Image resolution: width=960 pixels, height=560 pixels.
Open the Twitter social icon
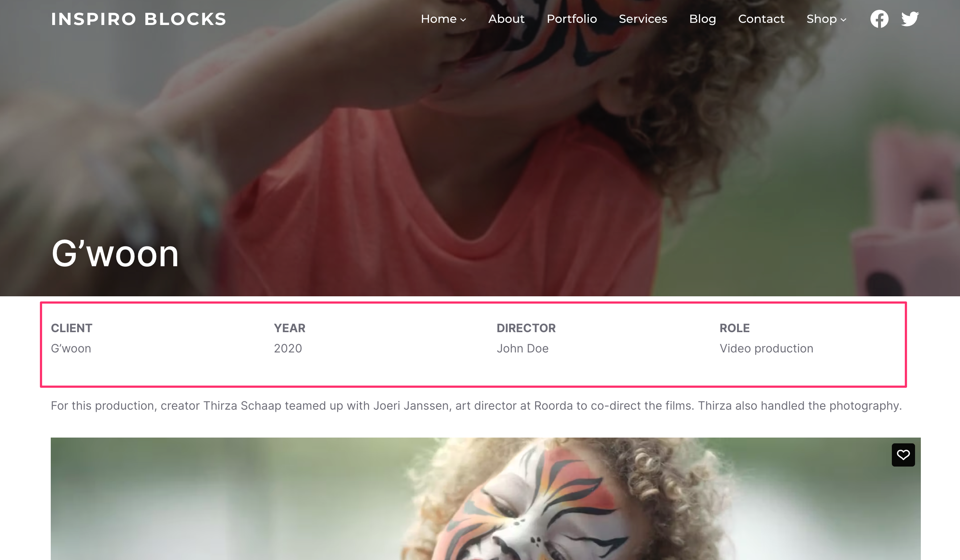(x=910, y=19)
